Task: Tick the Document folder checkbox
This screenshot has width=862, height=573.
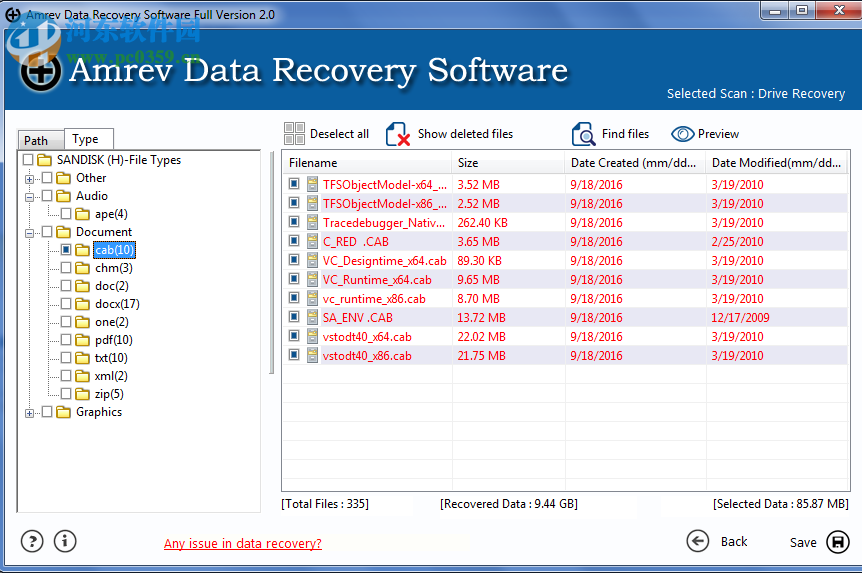Action: pos(47,232)
